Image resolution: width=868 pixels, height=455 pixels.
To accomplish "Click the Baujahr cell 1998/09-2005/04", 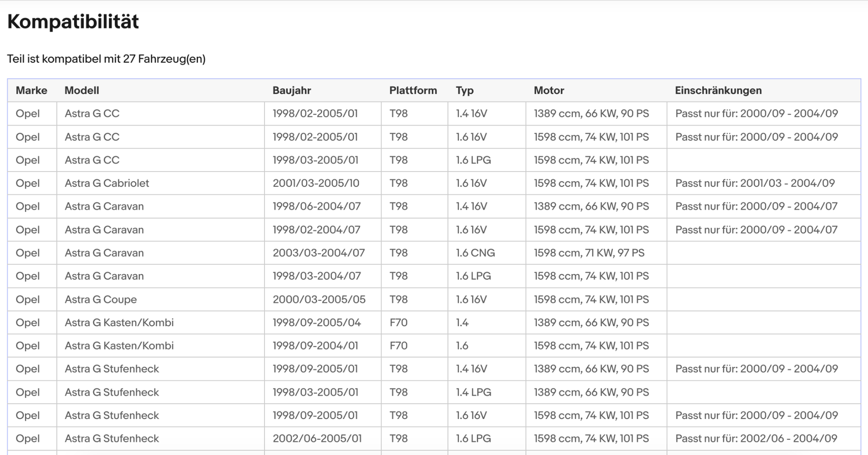I will 317,323.
